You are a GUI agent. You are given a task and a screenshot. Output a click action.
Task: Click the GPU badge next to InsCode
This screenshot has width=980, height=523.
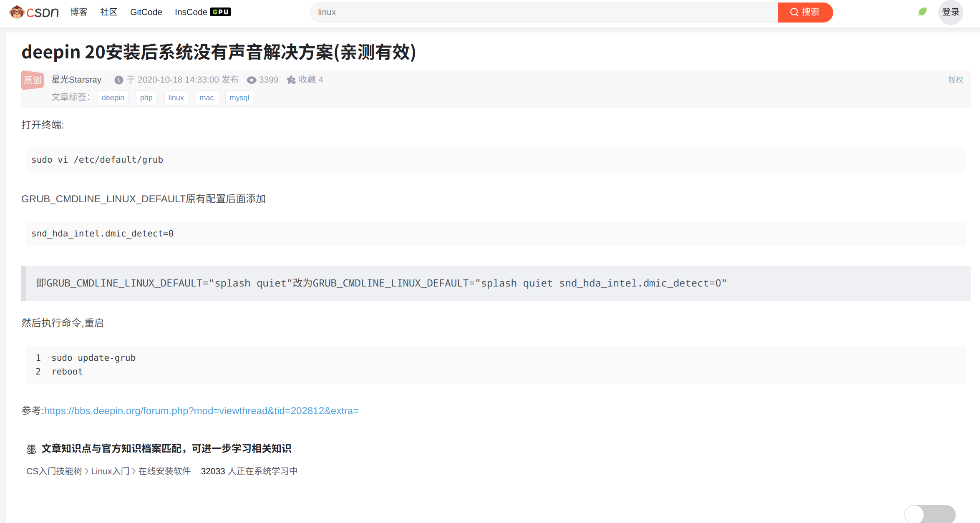click(x=221, y=12)
